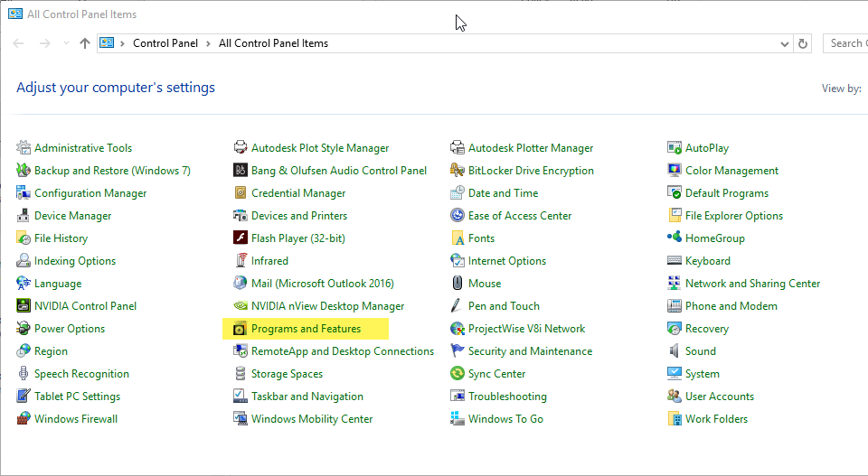Click All Control Panel Items breadcrumb
The width and height of the screenshot is (868, 476).
click(273, 43)
